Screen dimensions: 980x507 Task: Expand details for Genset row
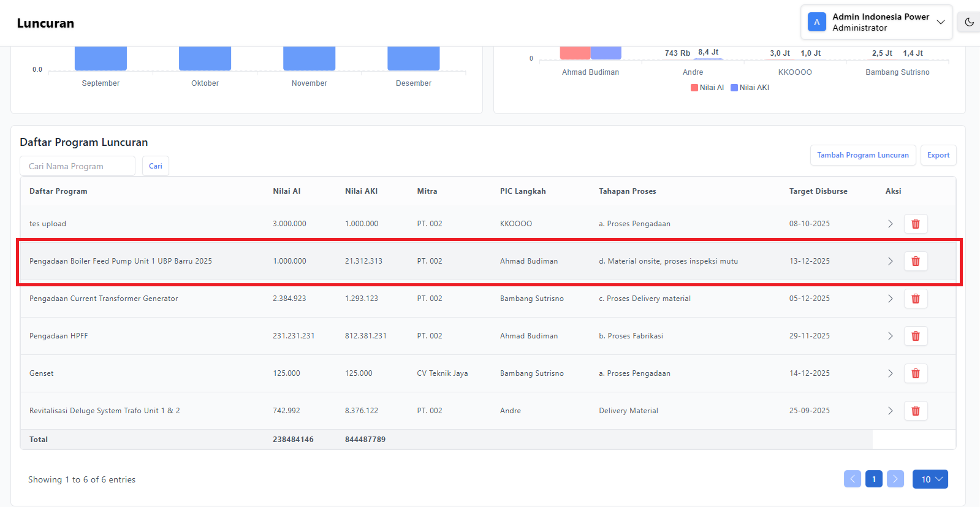tap(890, 373)
